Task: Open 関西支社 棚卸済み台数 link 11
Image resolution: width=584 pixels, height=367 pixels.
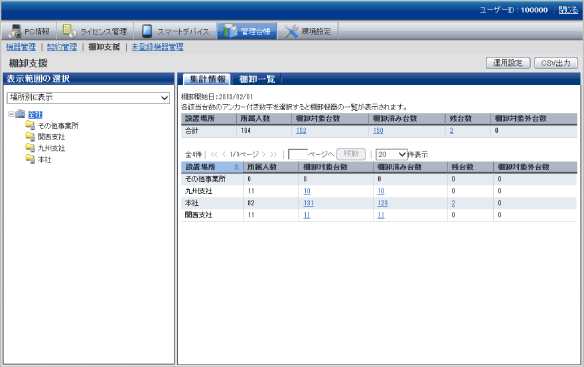Action: (x=381, y=215)
